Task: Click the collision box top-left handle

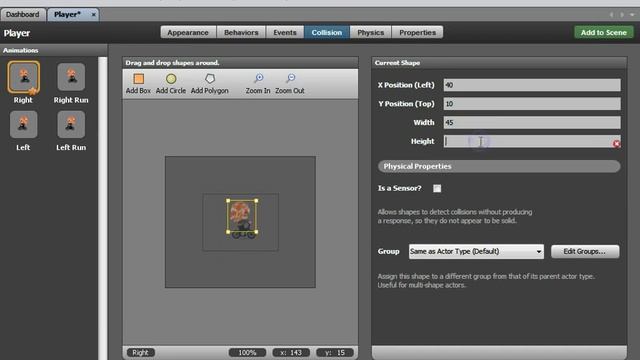Action: (228, 200)
